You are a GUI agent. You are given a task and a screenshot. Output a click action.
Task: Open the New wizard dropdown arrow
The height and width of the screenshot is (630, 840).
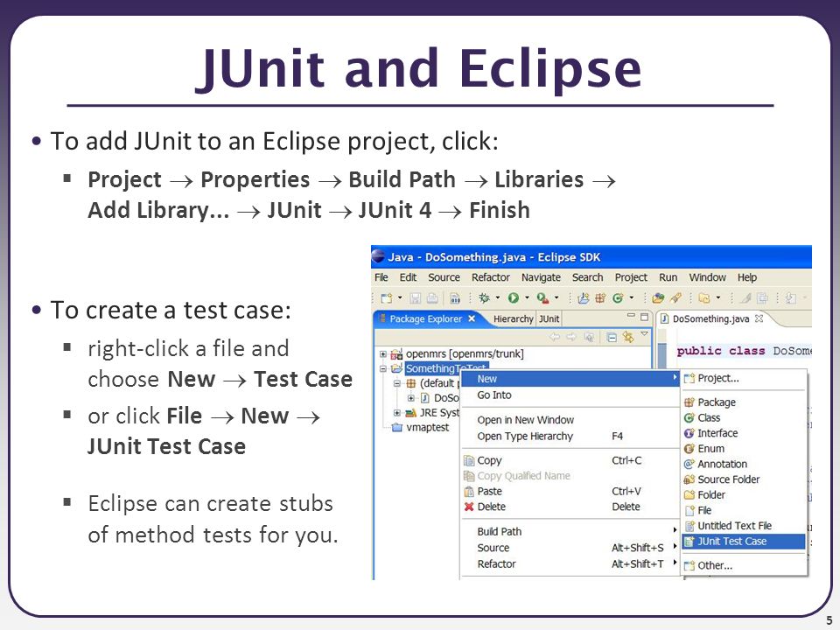pyautogui.click(x=400, y=297)
